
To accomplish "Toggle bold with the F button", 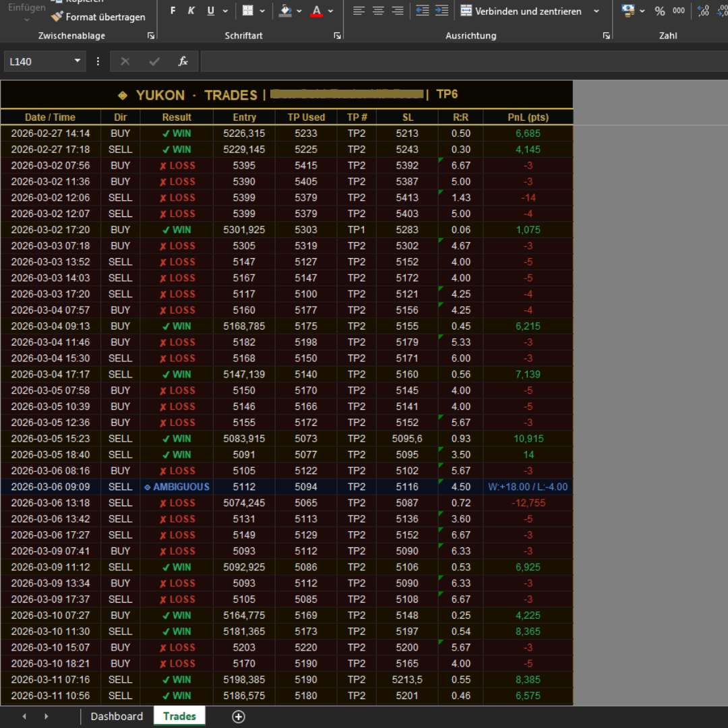I will pyautogui.click(x=173, y=11).
